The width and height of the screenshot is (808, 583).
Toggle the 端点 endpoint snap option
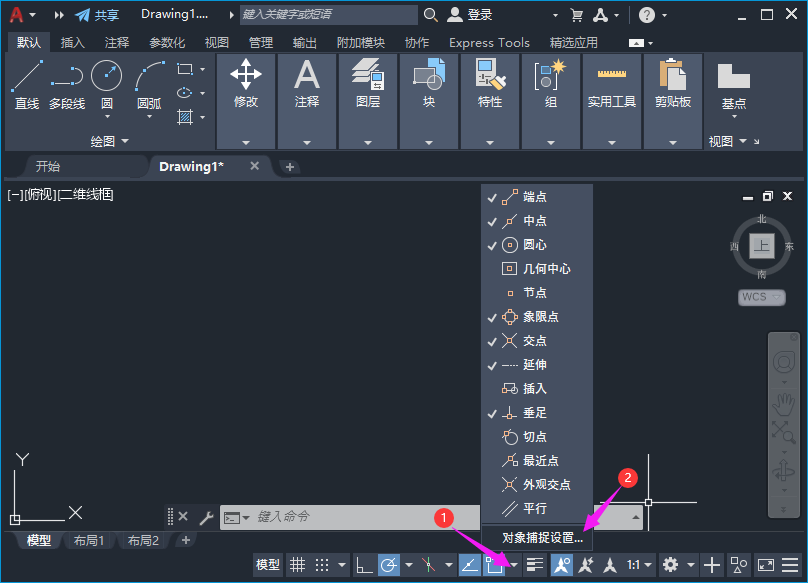(537, 196)
